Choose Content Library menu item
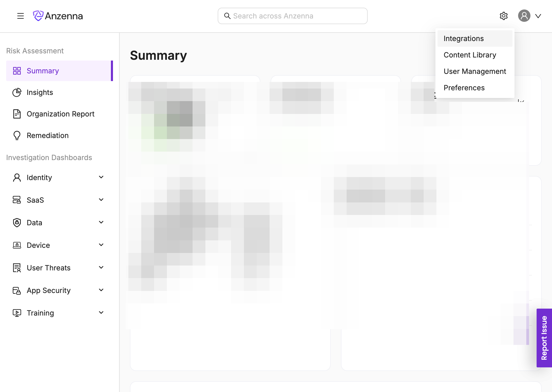This screenshot has height=392, width=552. [x=470, y=55]
